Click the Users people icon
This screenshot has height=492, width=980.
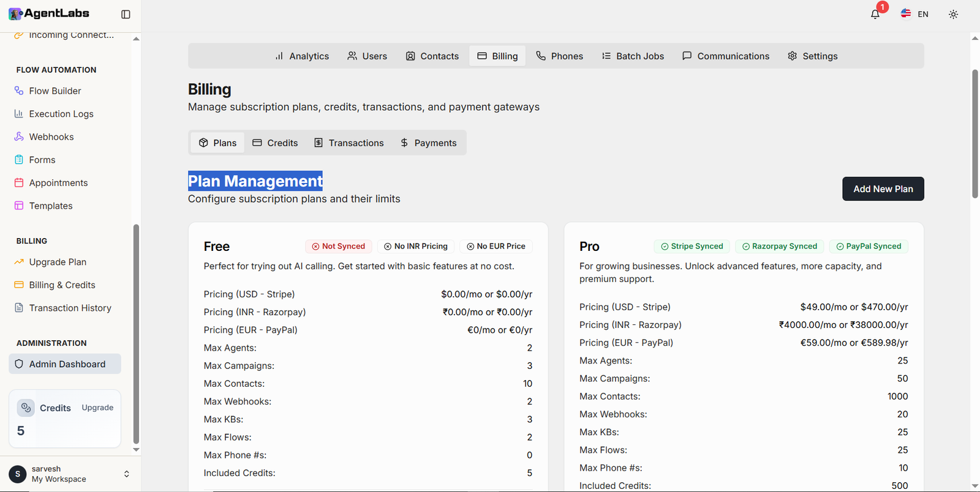[x=352, y=56]
